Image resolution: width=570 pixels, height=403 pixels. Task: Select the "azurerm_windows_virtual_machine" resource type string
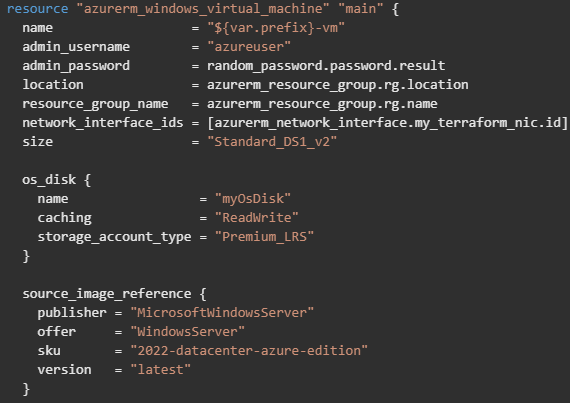(203, 9)
